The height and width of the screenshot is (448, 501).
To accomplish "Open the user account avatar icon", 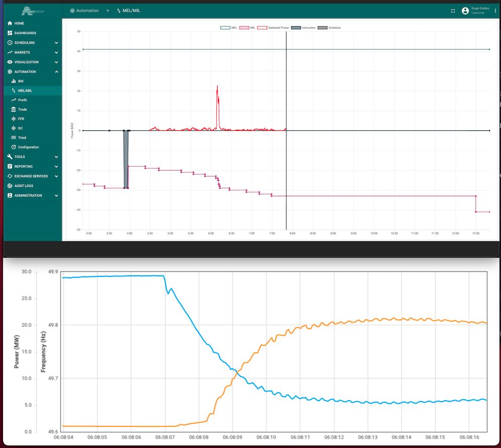I will tap(465, 11).
